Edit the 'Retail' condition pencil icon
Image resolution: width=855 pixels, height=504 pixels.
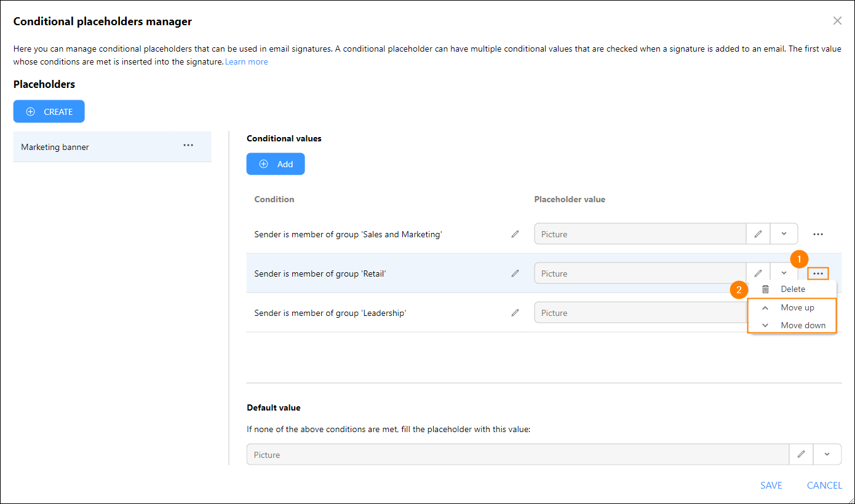[515, 274]
